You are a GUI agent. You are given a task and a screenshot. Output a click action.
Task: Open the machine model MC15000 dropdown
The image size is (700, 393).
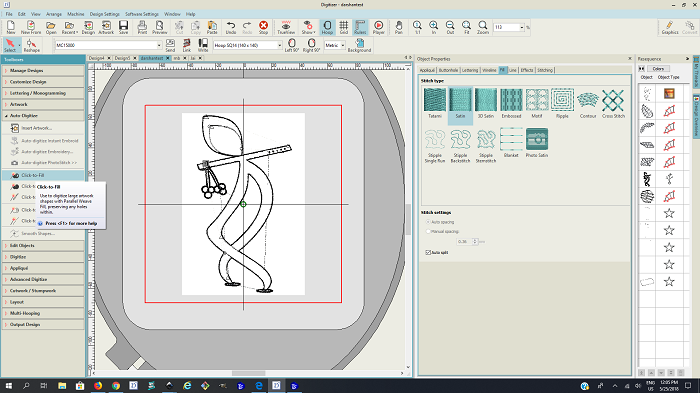click(159, 45)
